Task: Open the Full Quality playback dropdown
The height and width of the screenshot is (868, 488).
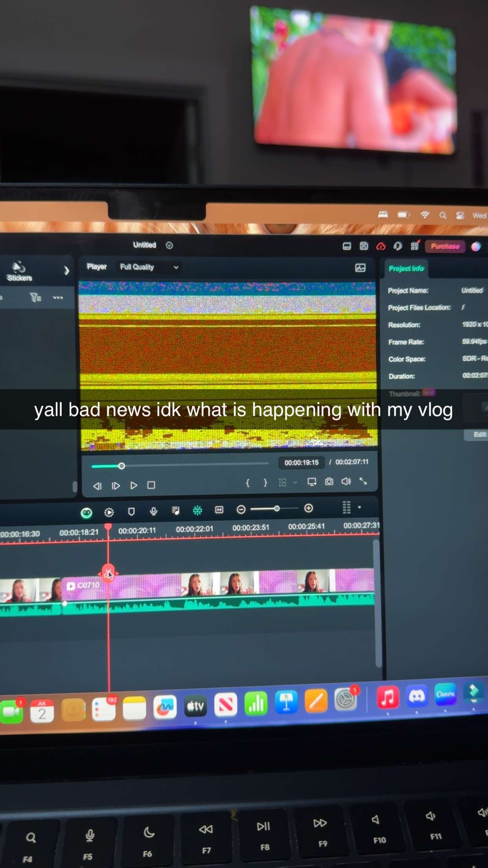Action: [149, 267]
